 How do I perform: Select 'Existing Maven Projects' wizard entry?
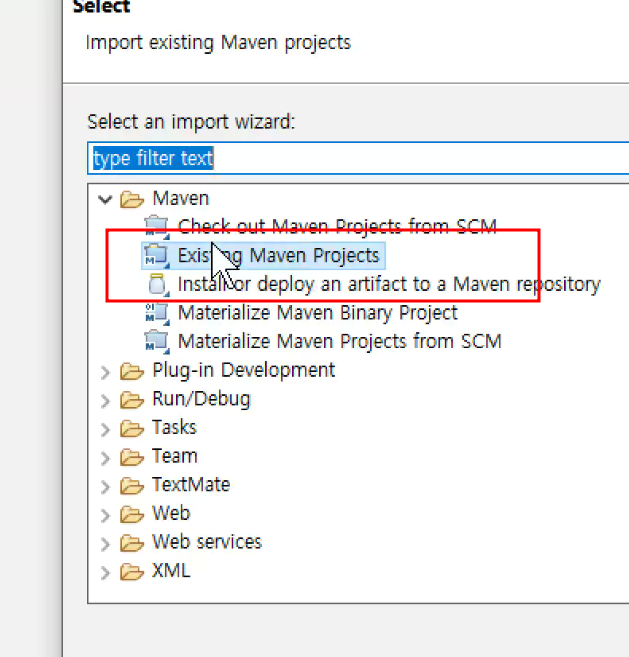click(x=278, y=256)
